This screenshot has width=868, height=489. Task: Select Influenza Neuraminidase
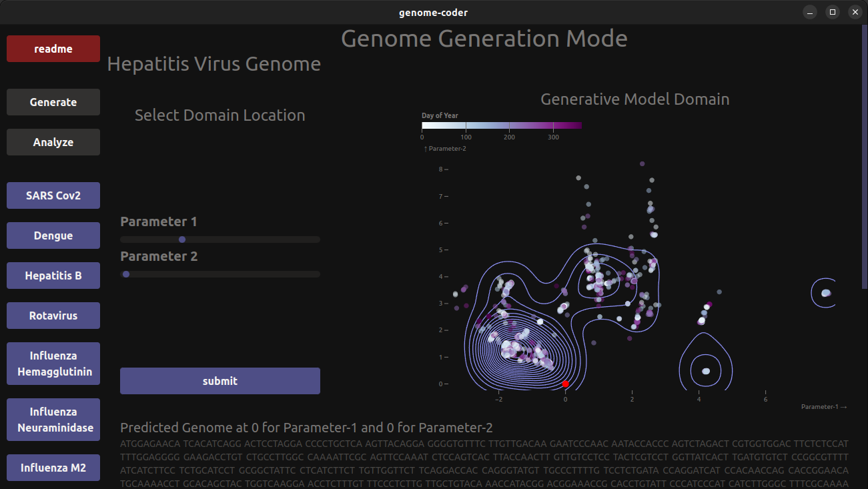point(53,420)
